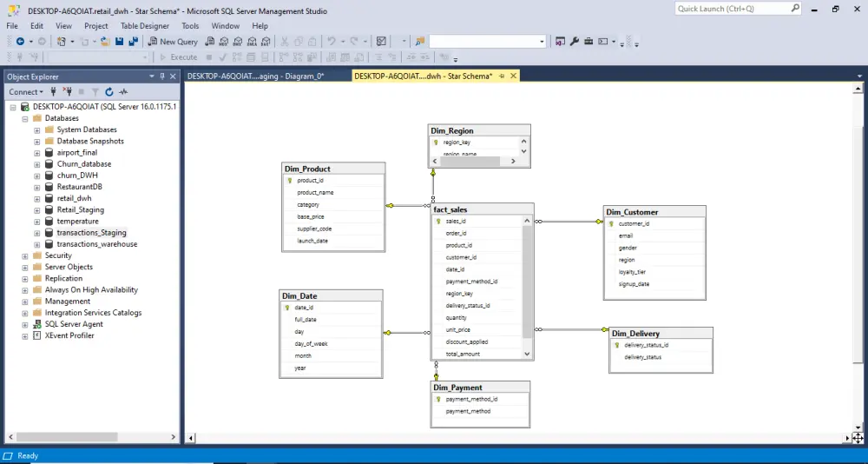The width and height of the screenshot is (868, 464).
Task: Click the pan cross icon at diagram corner
Action: click(x=858, y=438)
